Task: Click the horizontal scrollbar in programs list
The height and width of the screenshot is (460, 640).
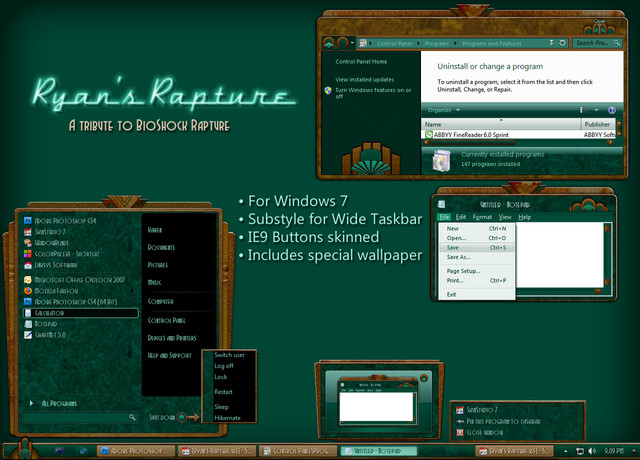Action: 471,142
